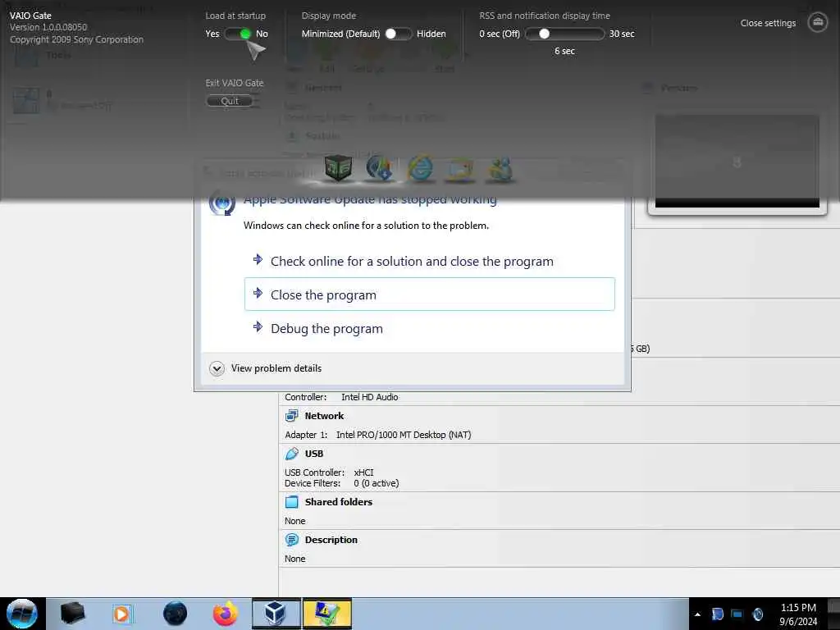Show hidden system tray icons
Image resolution: width=840 pixels, height=630 pixels.
point(697,614)
